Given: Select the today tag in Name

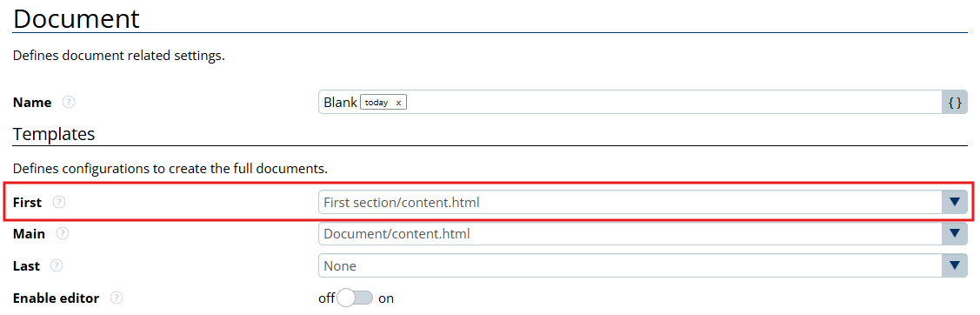Looking at the screenshot, I should [377, 103].
